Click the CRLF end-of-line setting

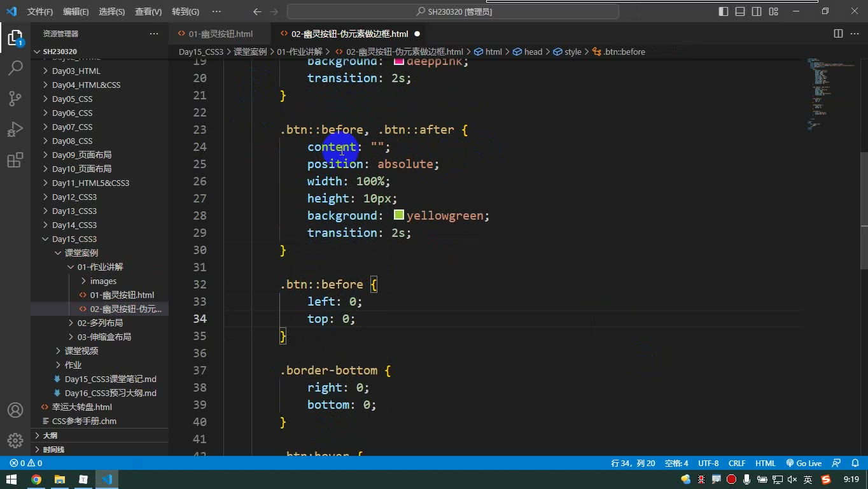click(737, 464)
